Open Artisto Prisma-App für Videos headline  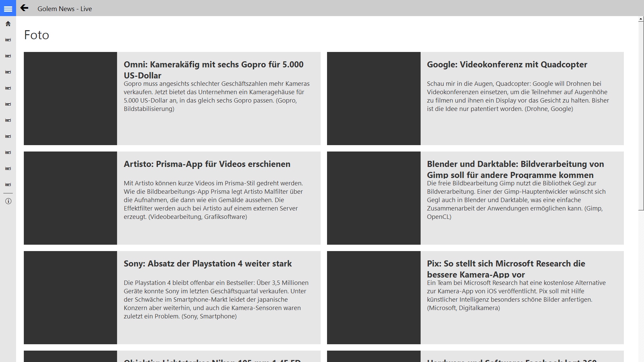(x=207, y=164)
